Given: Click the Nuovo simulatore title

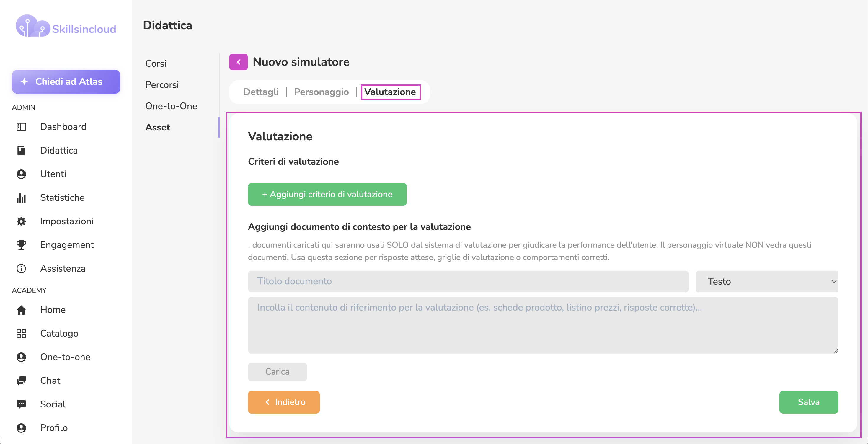Looking at the screenshot, I should (301, 62).
